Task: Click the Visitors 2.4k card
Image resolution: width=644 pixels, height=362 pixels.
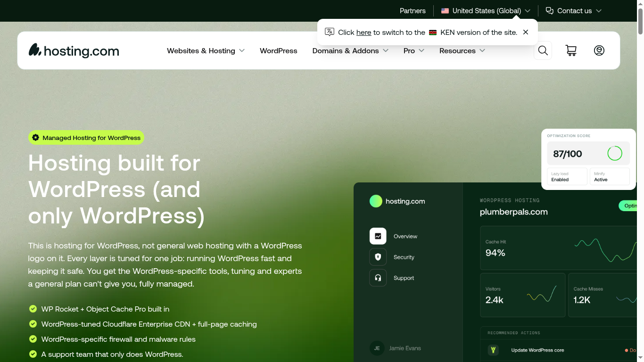Action: 523,295
